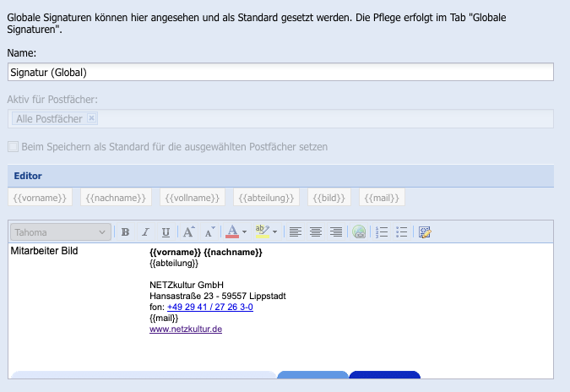Open www.netzkultur.de link
Viewport: 570px width, 392px height.
pos(186,329)
